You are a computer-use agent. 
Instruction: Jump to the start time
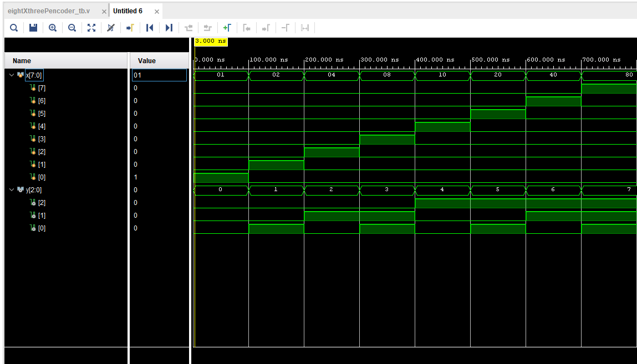coord(149,28)
